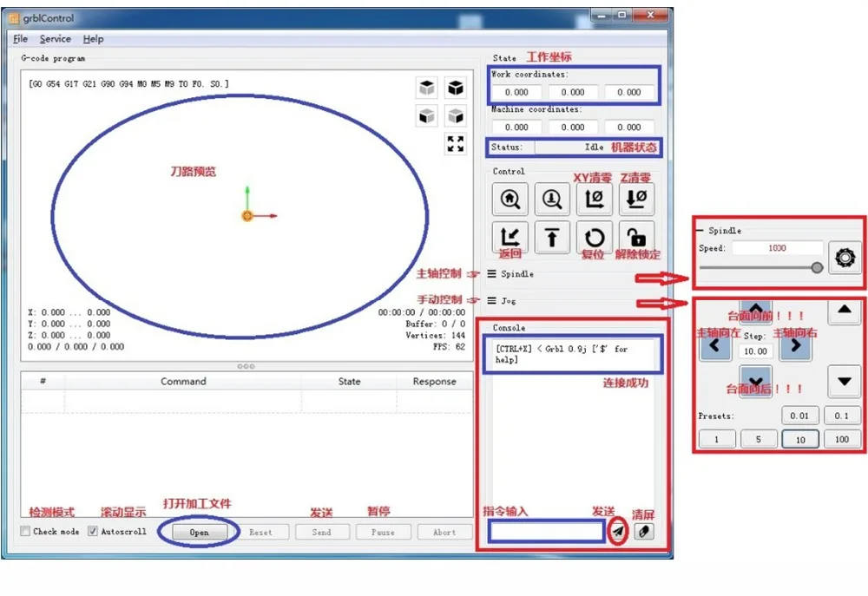This screenshot has height=596, width=868.
Task: Click the Home machine icon in Control
Action: coord(510,199)
